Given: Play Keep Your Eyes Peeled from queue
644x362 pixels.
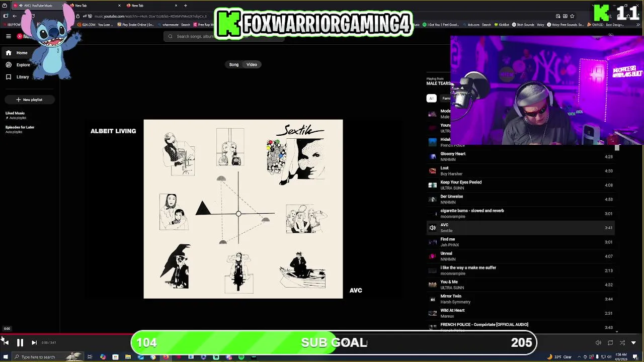Looking at the screenshot, I should click(521, 185).
